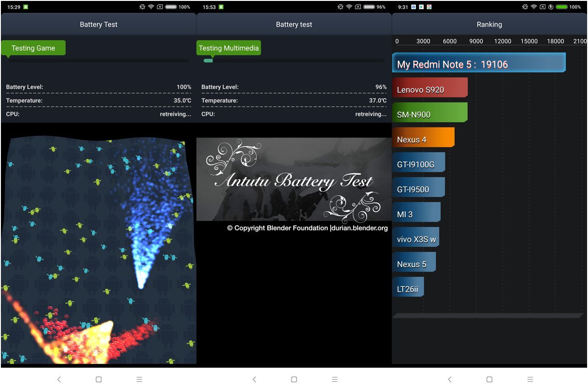Tap the Antutu Battery Test banner image
The width and height of the screenshot is (588, 392).
point(294,179)
